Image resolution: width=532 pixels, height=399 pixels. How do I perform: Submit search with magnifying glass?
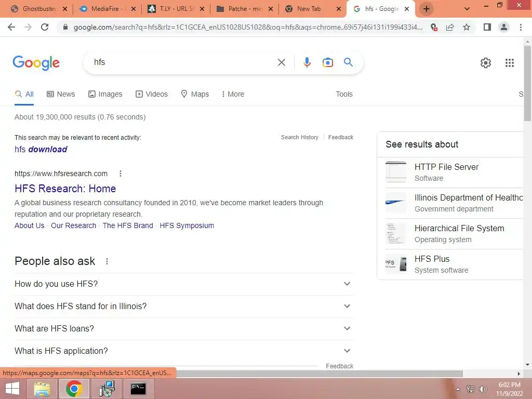pyautogui.click(x=348, y=62)
